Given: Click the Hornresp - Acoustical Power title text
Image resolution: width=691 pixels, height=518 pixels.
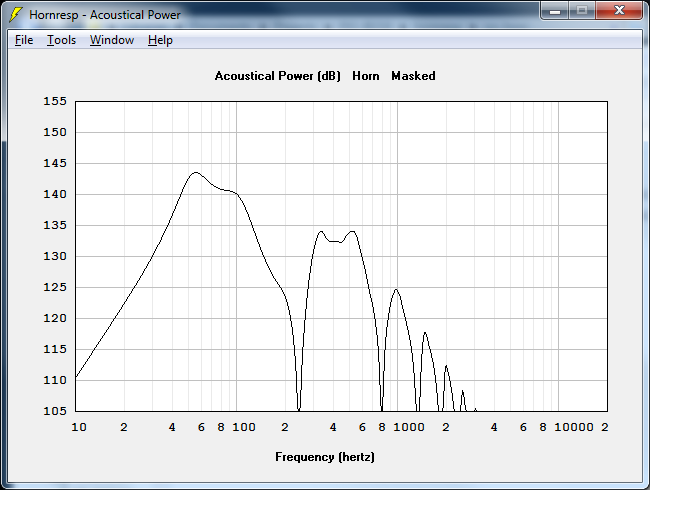Looking at the screenshot, I should coord(105,15).
